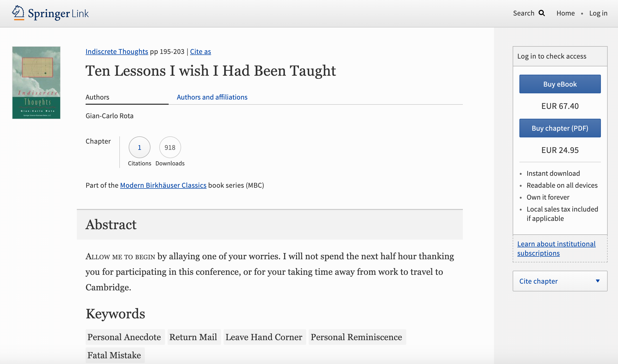
Task: Select the Authors tab
Action: point(98,97)
